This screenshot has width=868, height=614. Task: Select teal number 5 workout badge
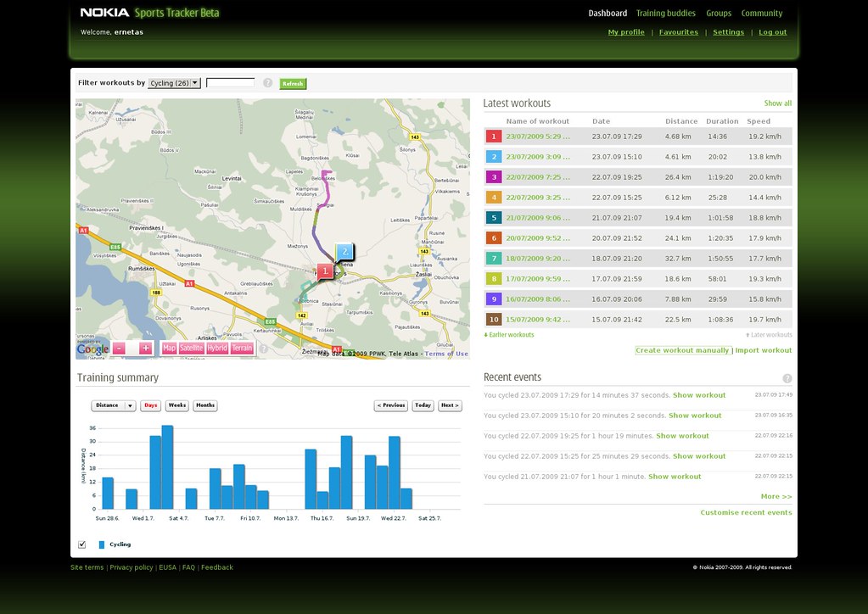coord(494,218)
